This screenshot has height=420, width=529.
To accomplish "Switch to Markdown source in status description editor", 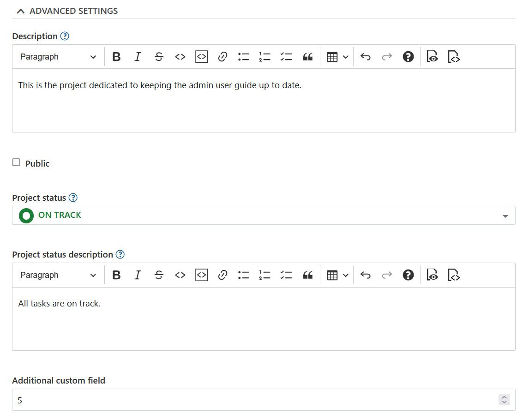I will pyautogui.click(x=454, y=275).
